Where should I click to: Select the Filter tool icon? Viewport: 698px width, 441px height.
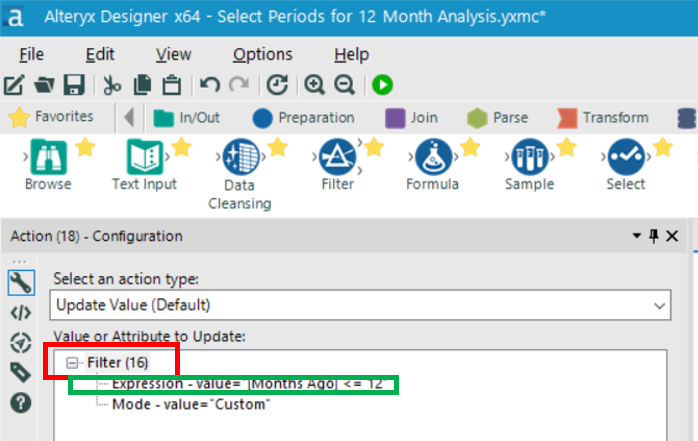(337, 159)
